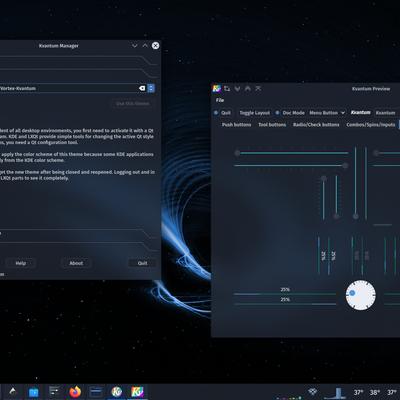Open the window icon right of Firefox

click(96, 392)
